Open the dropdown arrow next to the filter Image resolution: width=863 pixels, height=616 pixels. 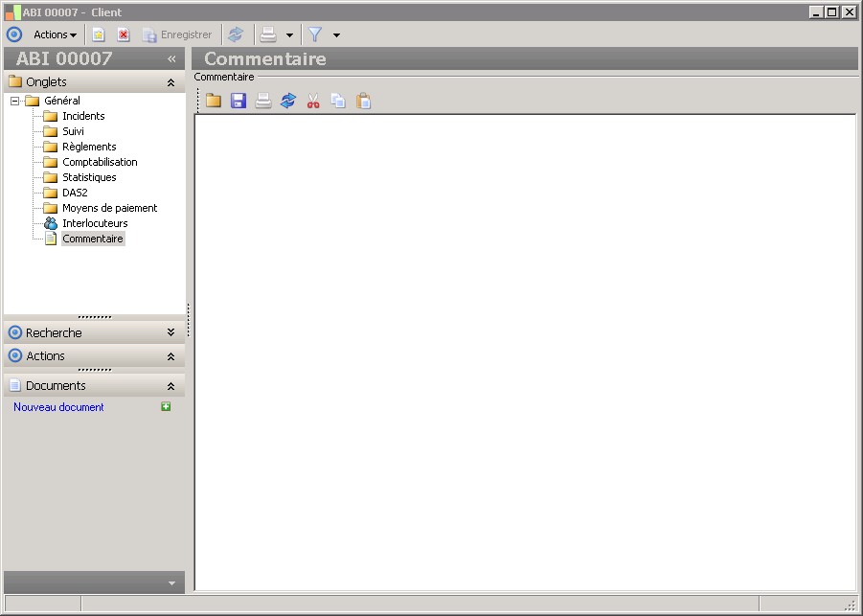click(336, 35)
